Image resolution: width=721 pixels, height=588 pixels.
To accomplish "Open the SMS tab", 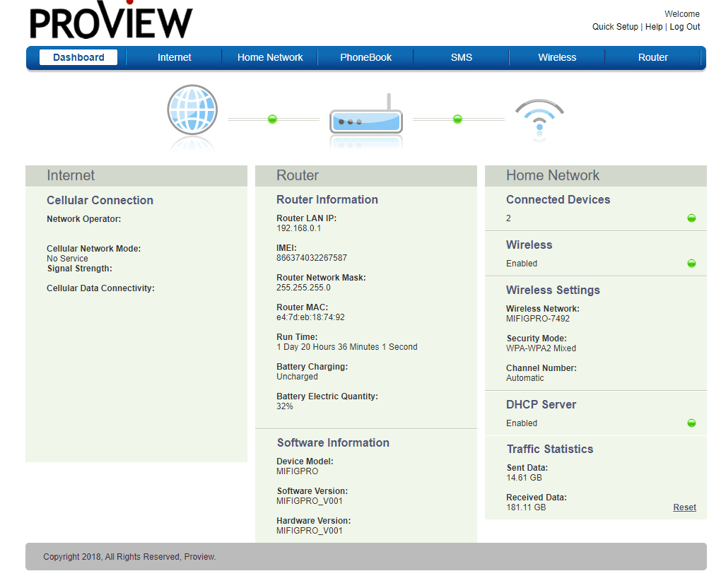I will click(x=461, y=57).
